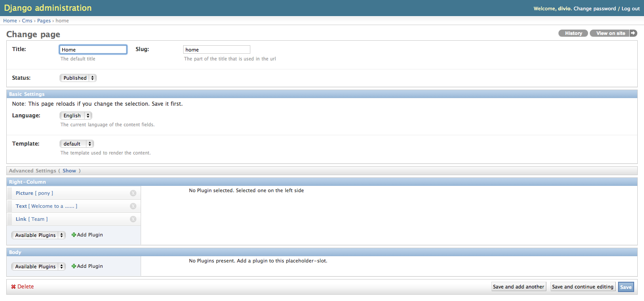
Task: Grab the drag handle of Picture plugin
Action: pos(10,193)
